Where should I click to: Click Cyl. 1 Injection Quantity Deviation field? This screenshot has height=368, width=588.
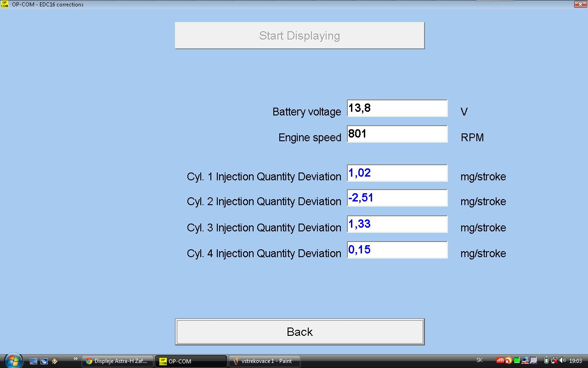tap(397, 173)
